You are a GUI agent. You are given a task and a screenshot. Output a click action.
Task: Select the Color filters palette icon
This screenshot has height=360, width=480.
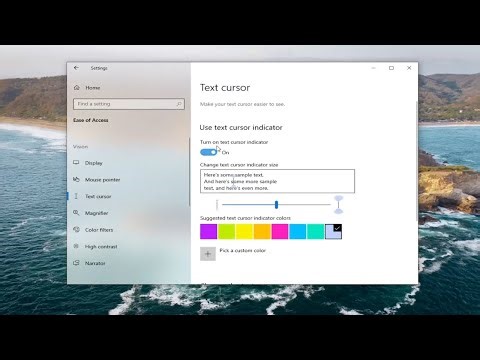tap(76, 229)
